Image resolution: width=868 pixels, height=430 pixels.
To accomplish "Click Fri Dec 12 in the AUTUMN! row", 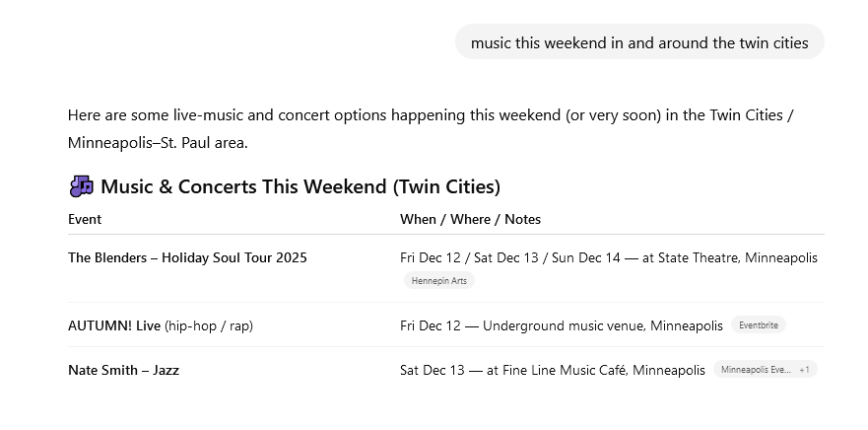I will (x=430, y=325).
